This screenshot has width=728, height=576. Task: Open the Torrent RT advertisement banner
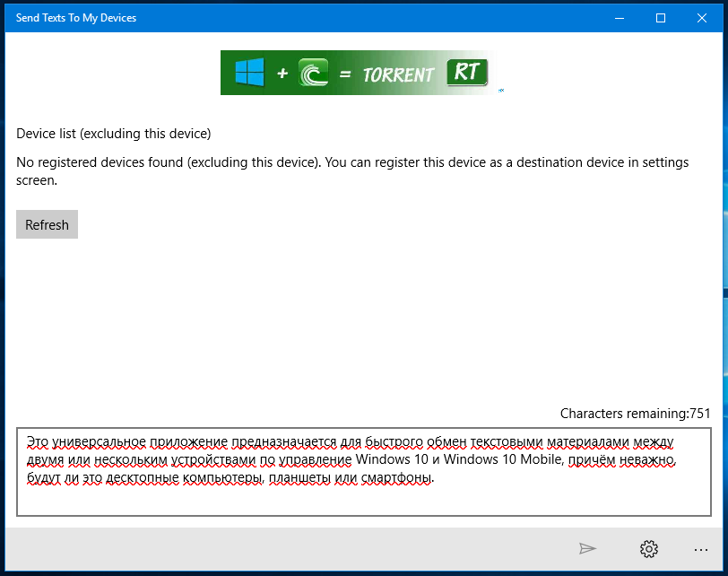[359, 73]
